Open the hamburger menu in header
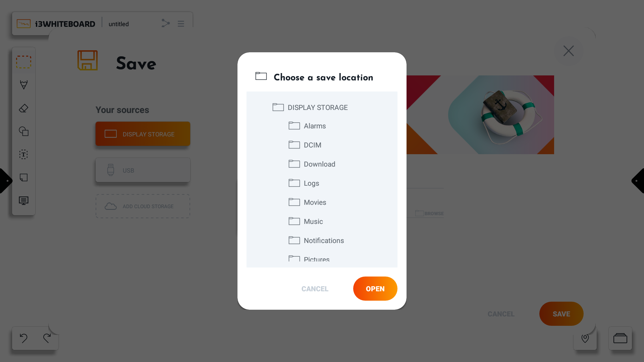Viewport: 644px width, 362px height. (181, 24)
